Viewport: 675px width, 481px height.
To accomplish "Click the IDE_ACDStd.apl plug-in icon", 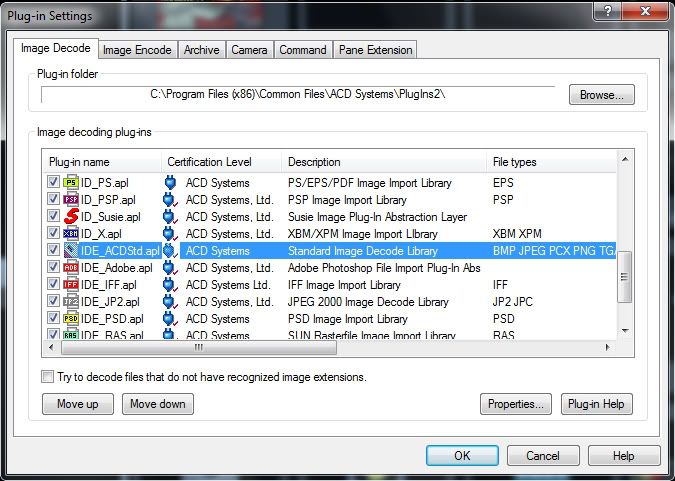I will coord(71,251).
